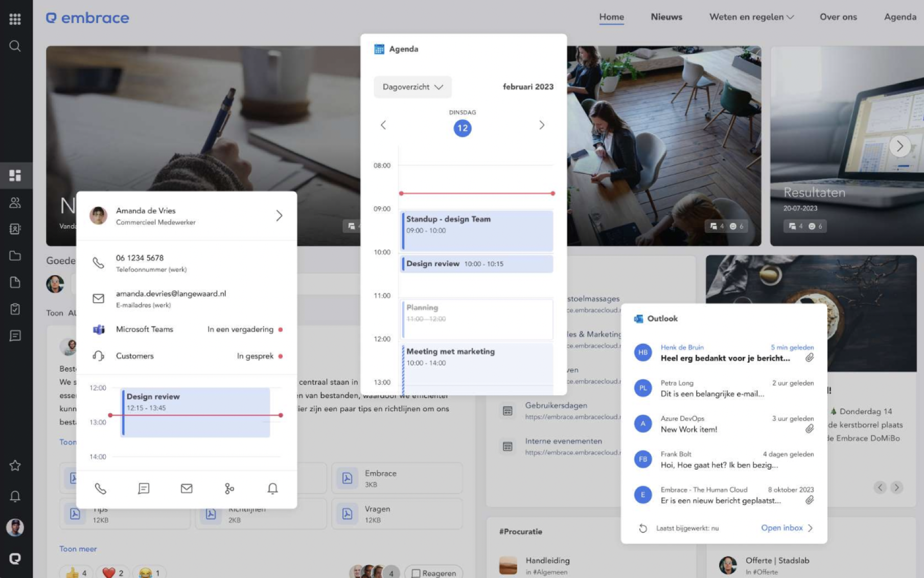The height and width of the screenshot is (578, 924).
Task: Open the favorites star in sidebar
Action: pos(15,465)
